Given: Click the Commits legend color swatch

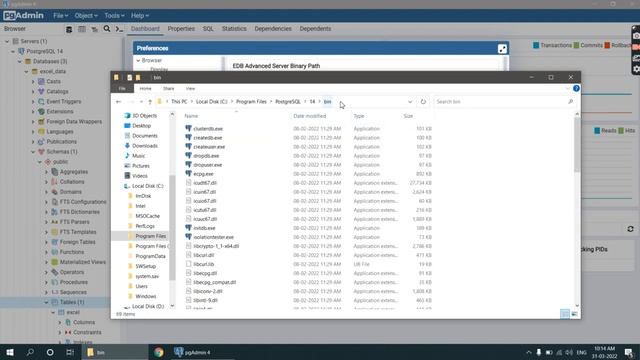Looking at the screenshot, I should pos(576,45).
